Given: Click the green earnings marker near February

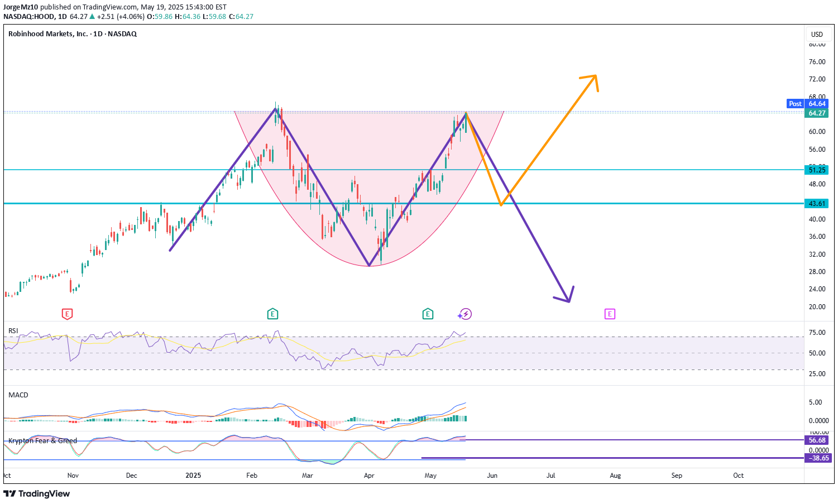Looking at the screenshot, I should 272,314.
